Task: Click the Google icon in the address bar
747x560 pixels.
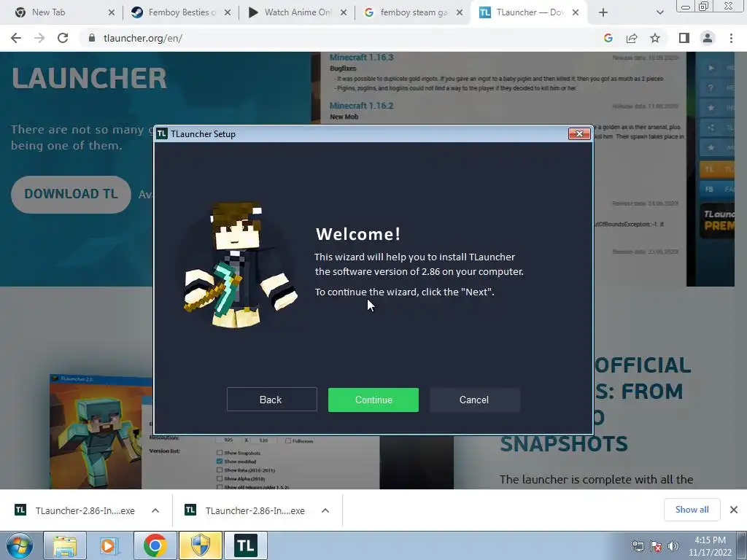Action: coord(608,38)
